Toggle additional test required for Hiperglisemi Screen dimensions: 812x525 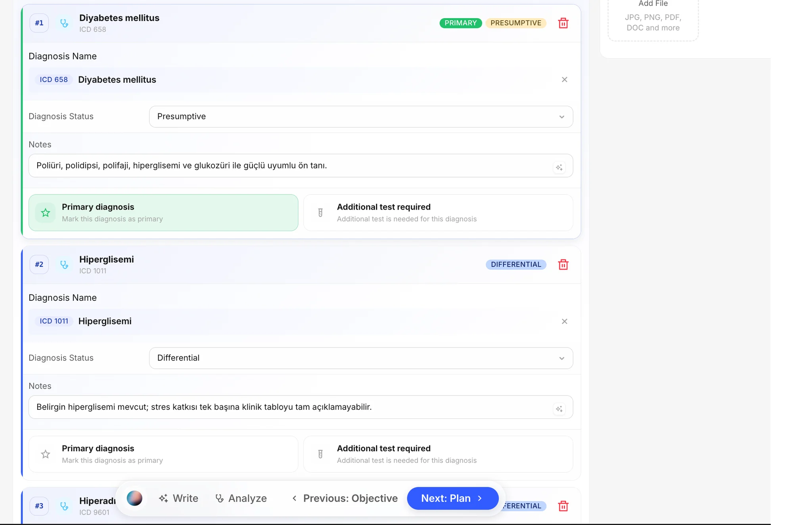(x=438, y=454)
